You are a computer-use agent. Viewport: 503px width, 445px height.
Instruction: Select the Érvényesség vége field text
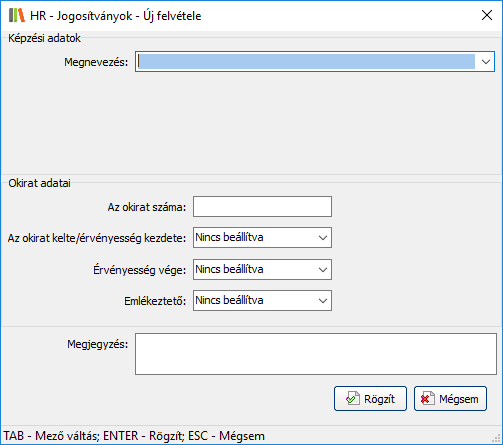tap(229, 269)
